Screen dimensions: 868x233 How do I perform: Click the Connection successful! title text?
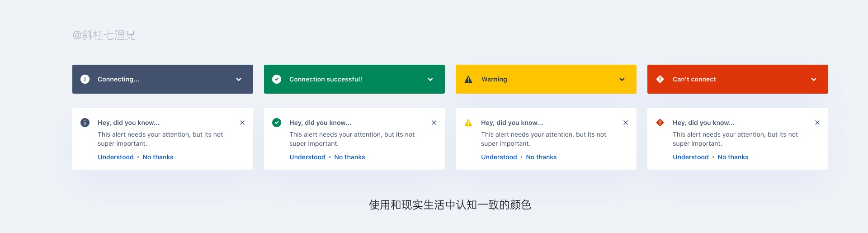[325, 79]
